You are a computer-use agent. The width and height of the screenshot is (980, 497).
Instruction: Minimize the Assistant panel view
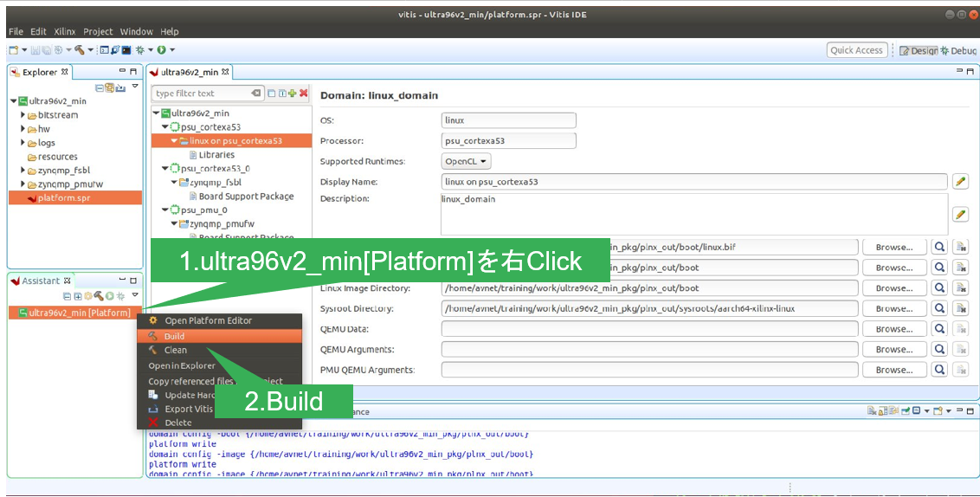(123, 280)
